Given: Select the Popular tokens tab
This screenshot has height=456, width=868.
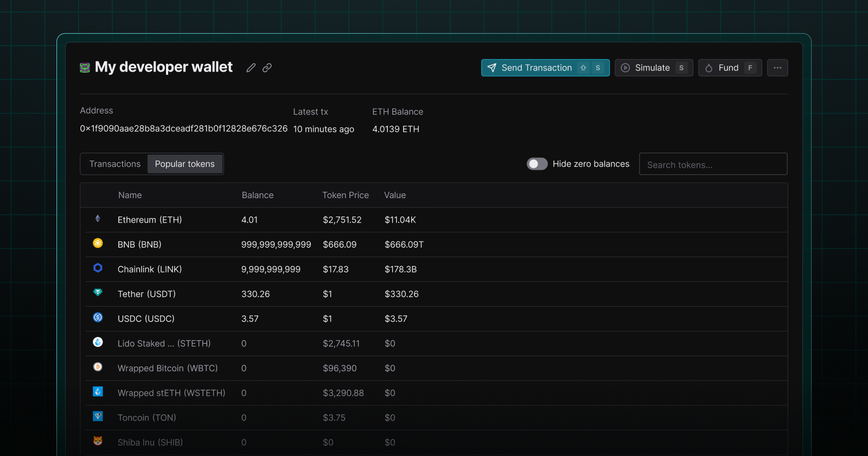Looking at the screenshot, I should (185, 164).
